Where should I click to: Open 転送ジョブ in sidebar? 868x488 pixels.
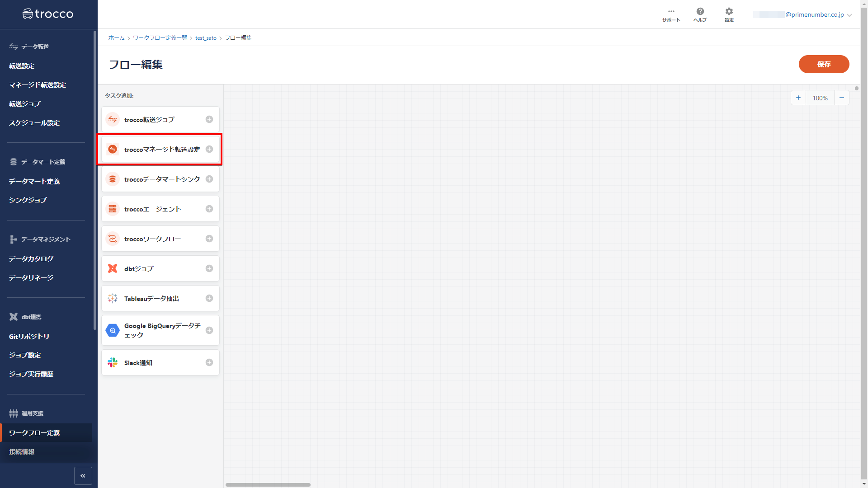click(25, 104)
